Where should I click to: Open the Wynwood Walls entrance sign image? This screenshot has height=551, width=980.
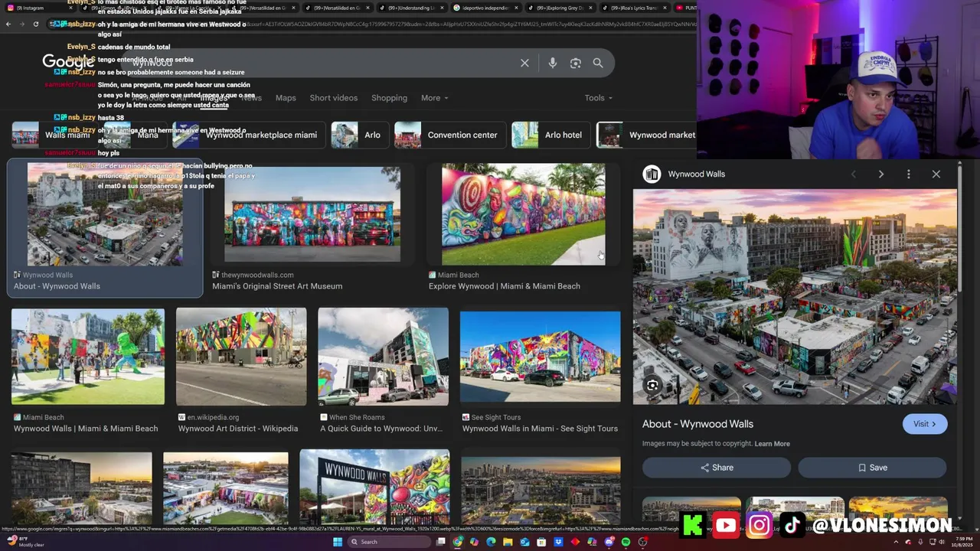click(x=374, y=487)
